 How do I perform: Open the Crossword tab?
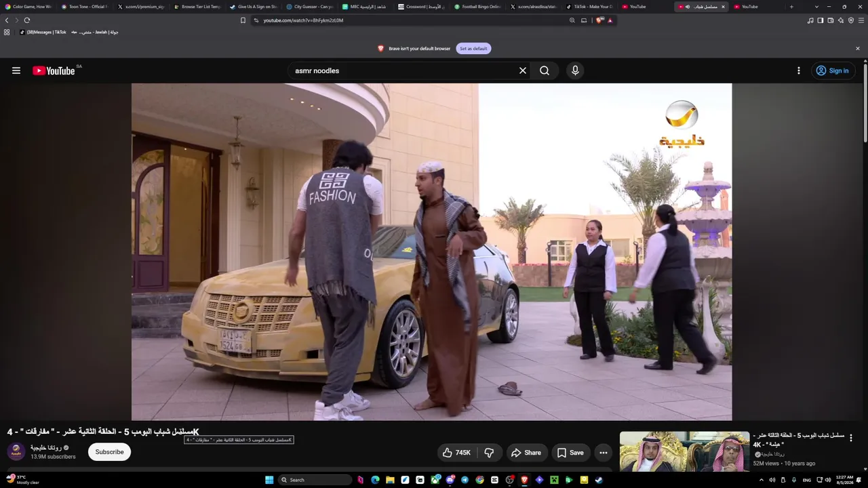[422, 7]
